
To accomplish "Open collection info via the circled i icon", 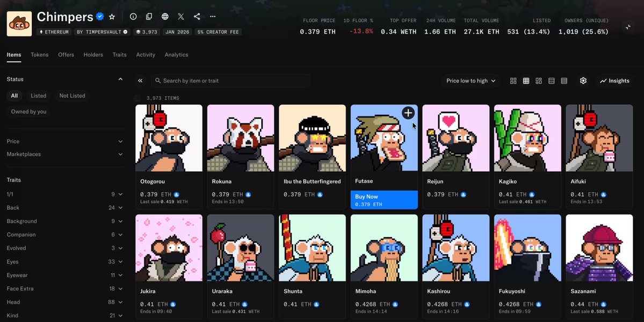I will click(133, 17).
